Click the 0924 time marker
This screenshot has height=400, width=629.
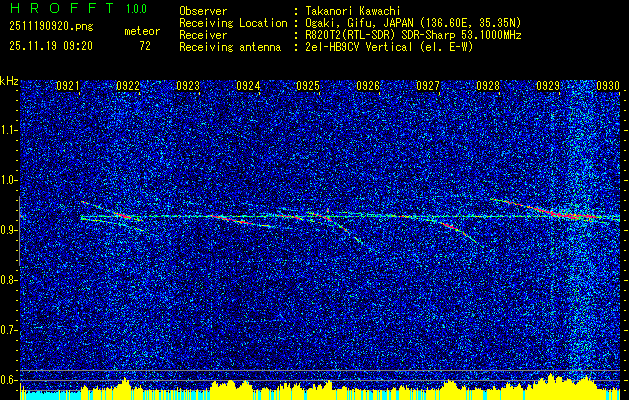click(x=248, y=86)
